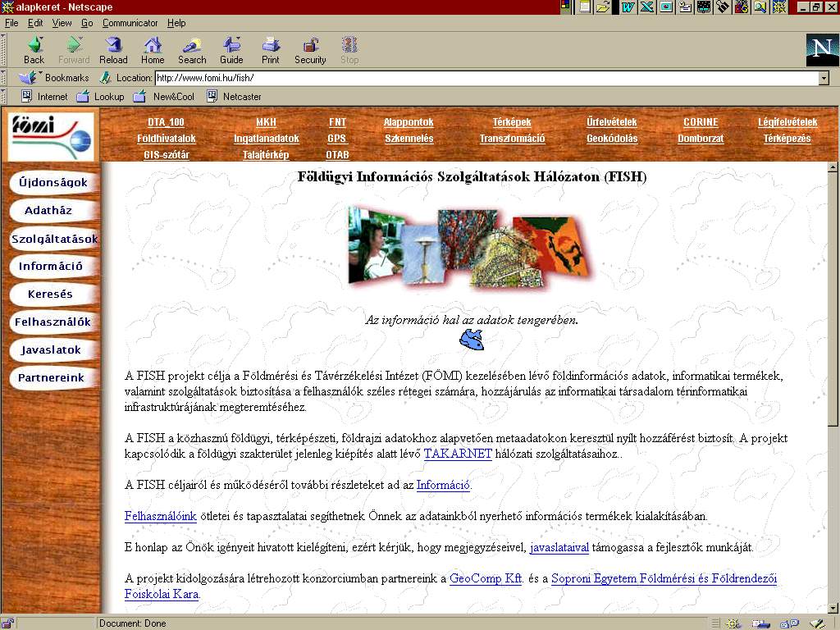The height and width of the screenshot is (630, 840).
Task: Open the GeoComp Kft. link
Action: (x=486, y=578)
